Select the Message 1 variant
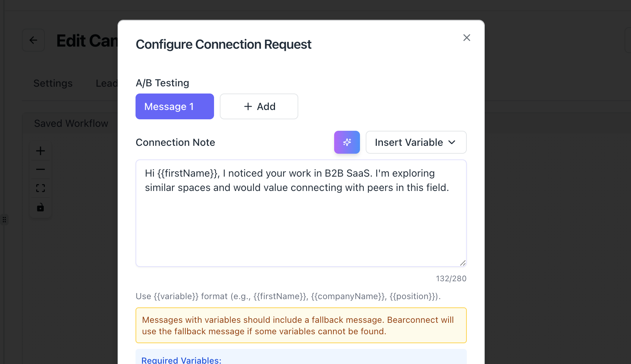The height and width of the screenshot is (364, 631). tap(175, 106)
